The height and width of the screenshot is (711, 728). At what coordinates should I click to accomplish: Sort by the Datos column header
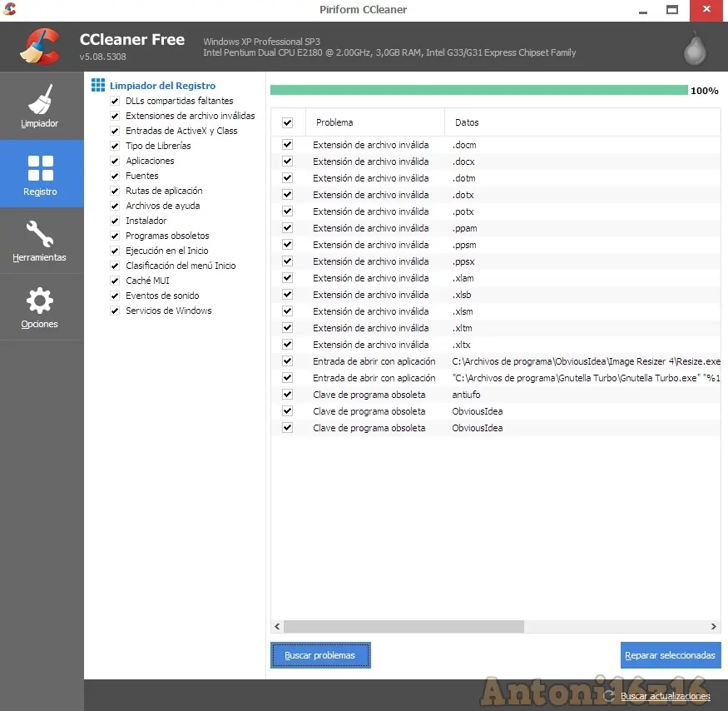pos(582,122)
